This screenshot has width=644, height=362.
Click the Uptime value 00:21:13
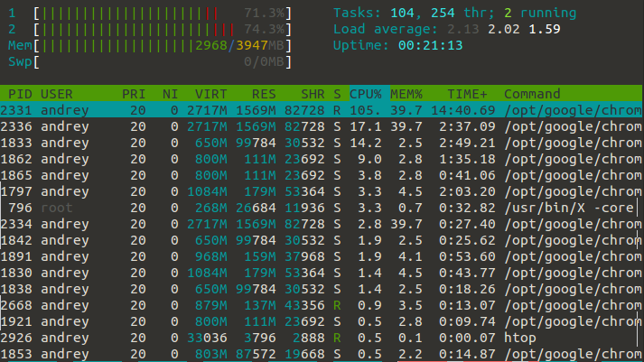tap(431, 45)
